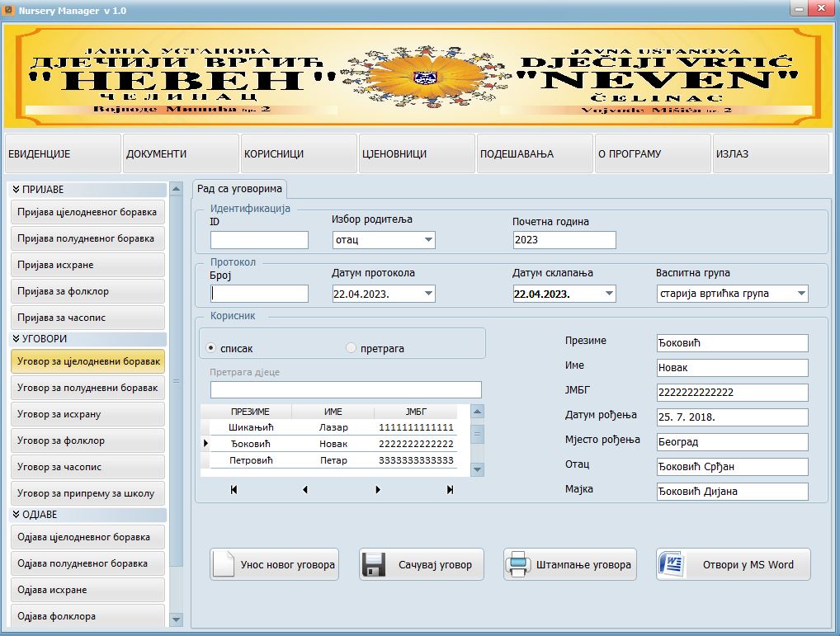The image size is (840, 636).
Task: Click the printer icon for Штампање уговора
Action: click(518, 564)
